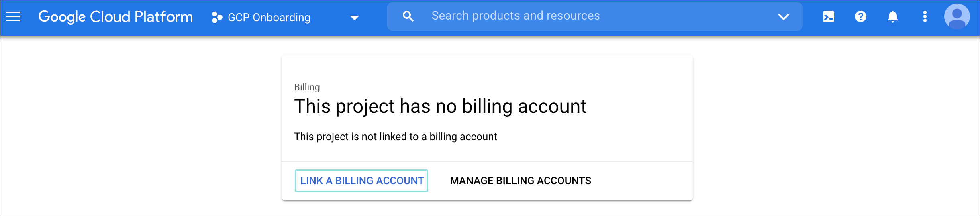Click the Google Cloud Platform logo

(x=115, y=17)
